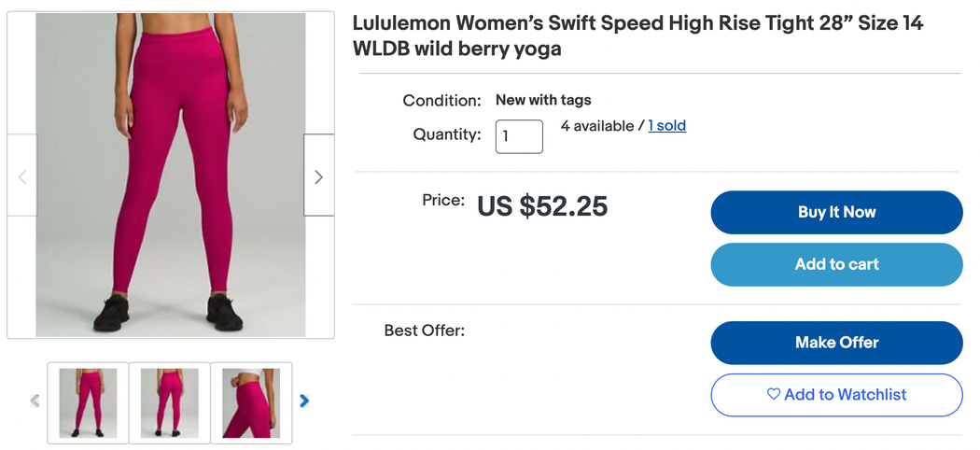Show the previous product image

[x=22, y=176]
